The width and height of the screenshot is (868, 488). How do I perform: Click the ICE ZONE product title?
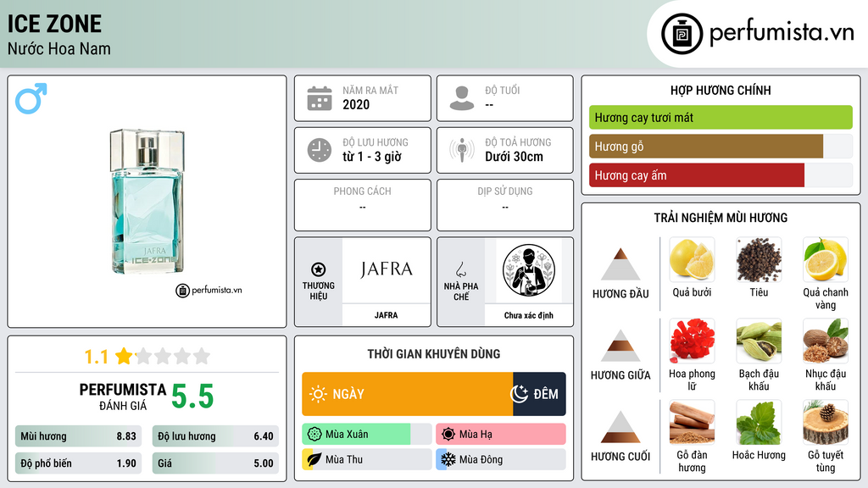[x=54, y=25]
